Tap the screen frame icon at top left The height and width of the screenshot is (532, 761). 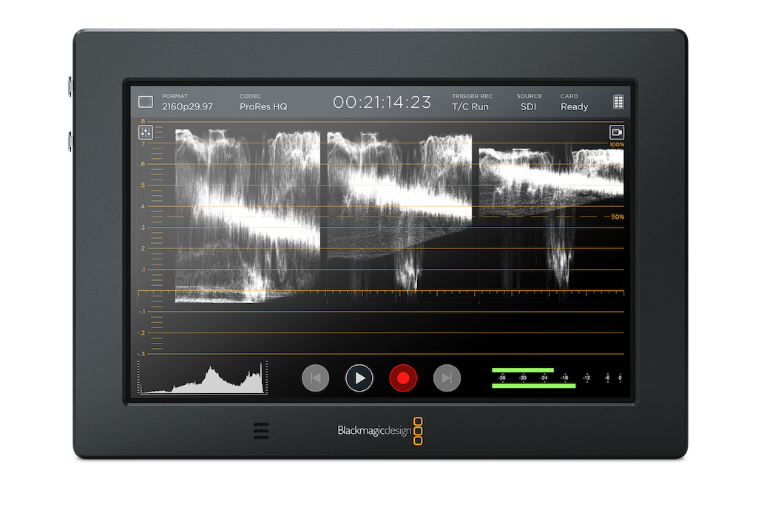[x=145, y=101]
